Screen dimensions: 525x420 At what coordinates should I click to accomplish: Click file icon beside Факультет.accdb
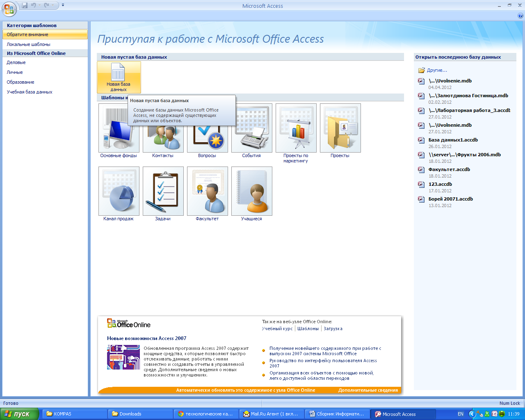coord(421,170)
